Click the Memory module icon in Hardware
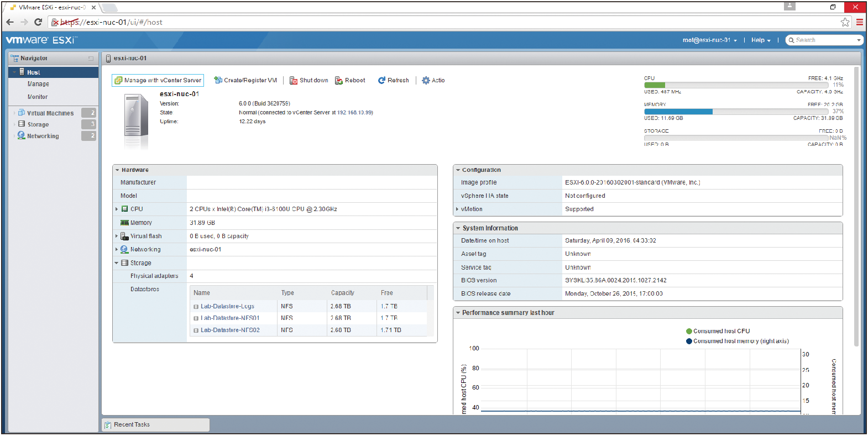Screen dimensions: 868x436 [x=124, y=223]
